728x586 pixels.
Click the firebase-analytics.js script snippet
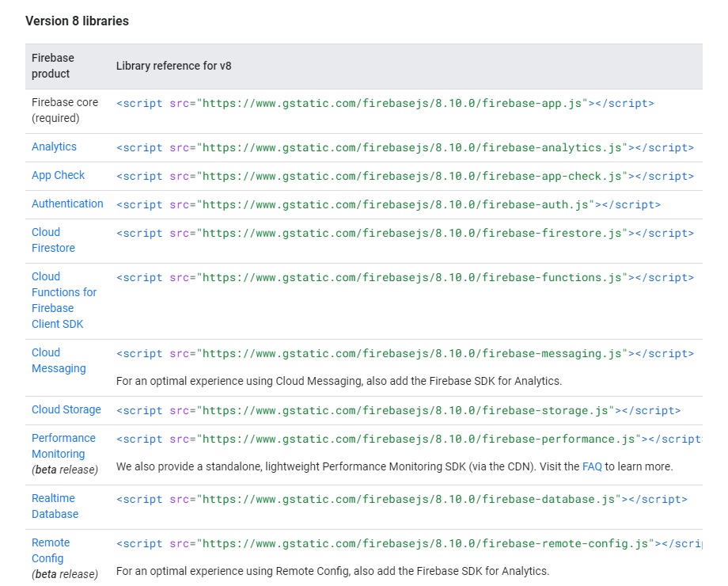pos(405,148)
